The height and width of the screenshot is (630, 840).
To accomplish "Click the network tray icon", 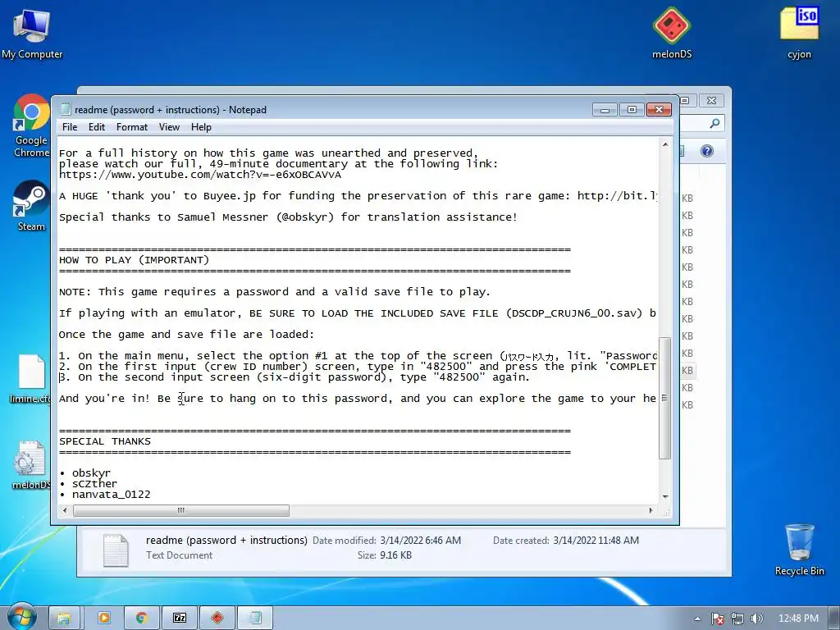I will click(737, 619).
